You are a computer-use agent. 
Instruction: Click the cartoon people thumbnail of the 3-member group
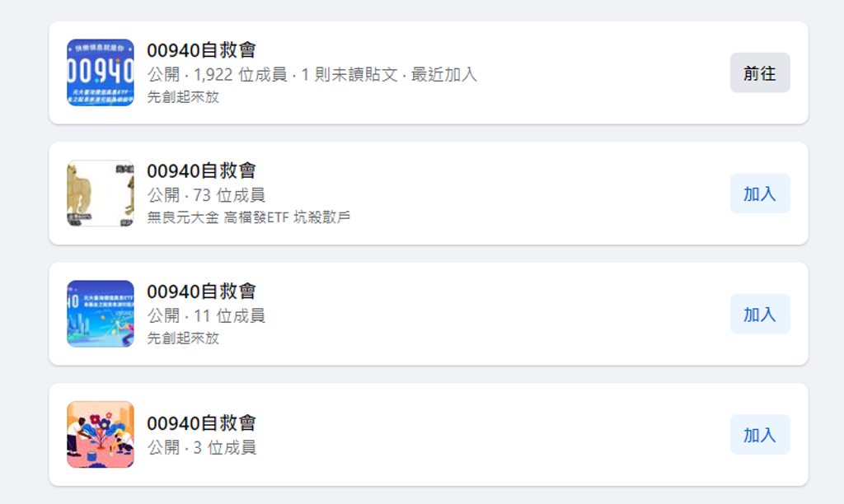pos(101,434)
